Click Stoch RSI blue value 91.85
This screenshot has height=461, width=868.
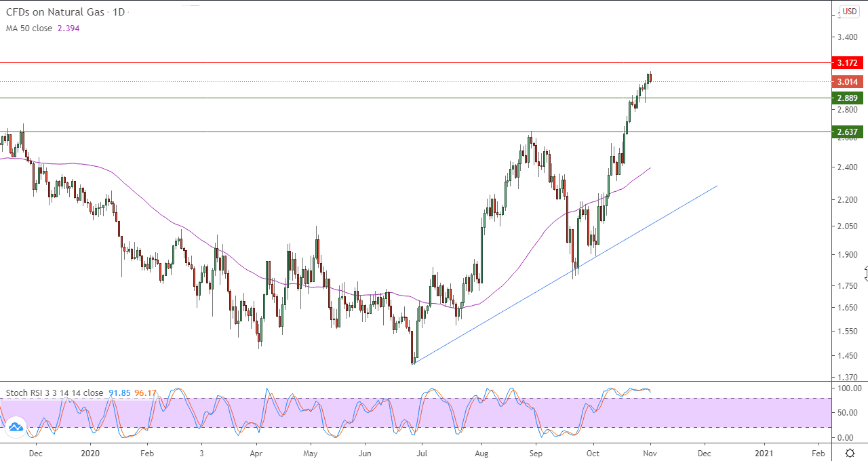[119, 393]
